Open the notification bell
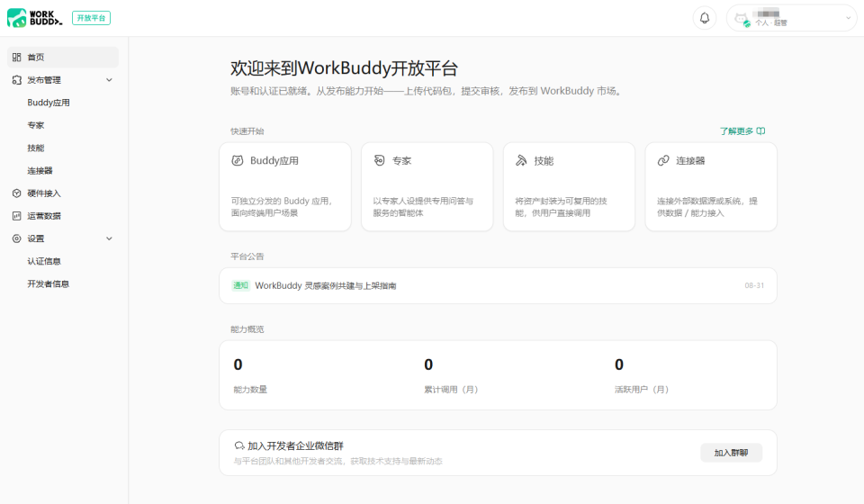This screenshot has width=864, height=504. pos(704,18)
